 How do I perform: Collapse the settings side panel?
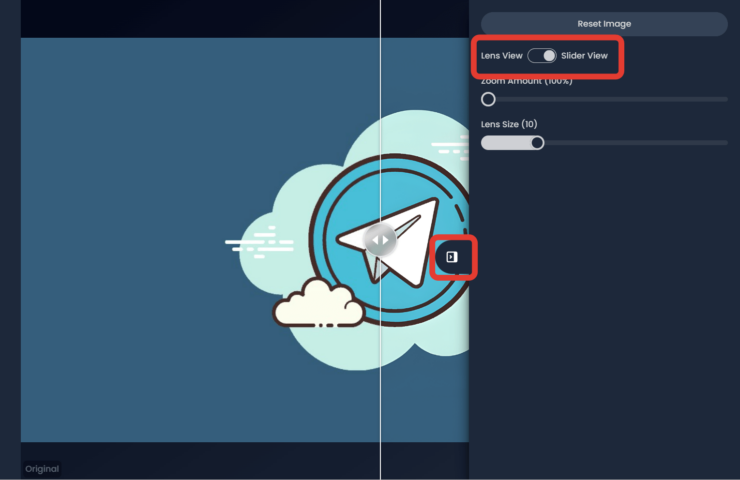pos(452,258)
